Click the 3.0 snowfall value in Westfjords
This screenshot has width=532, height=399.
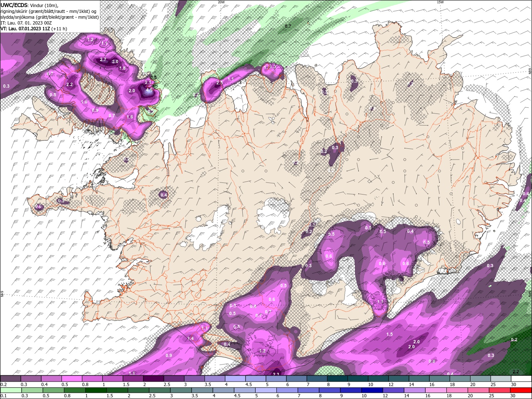(116, 62)
